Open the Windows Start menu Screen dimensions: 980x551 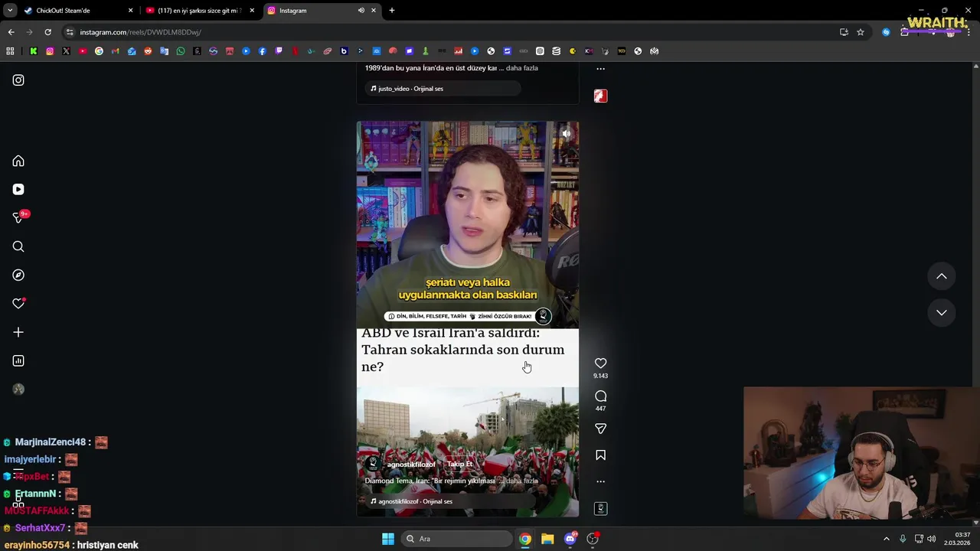388,539
